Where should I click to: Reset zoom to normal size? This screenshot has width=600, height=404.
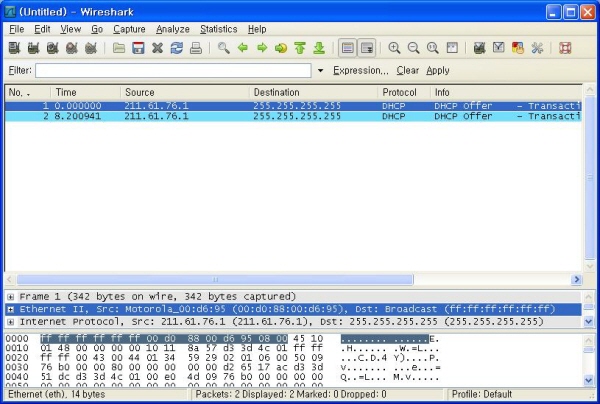click(x=432, y=48)
